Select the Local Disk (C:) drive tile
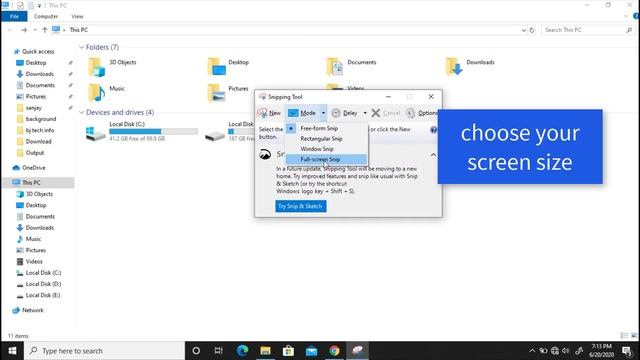This screenshot has width=640, height=360. pyautogui.click(x=141, y=131)
